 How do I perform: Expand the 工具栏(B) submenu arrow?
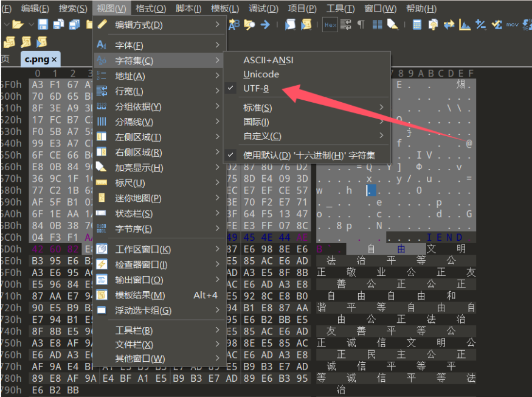pyautogui.click(x=218, y=330)
